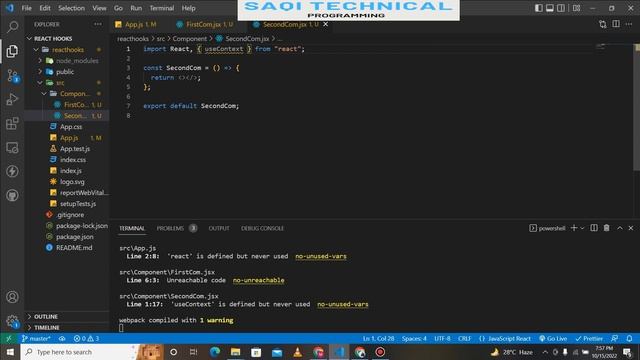Open notifications bell in status bar
Image resolution: width=640 pixels, height=360 pixels.
[629, 338]
